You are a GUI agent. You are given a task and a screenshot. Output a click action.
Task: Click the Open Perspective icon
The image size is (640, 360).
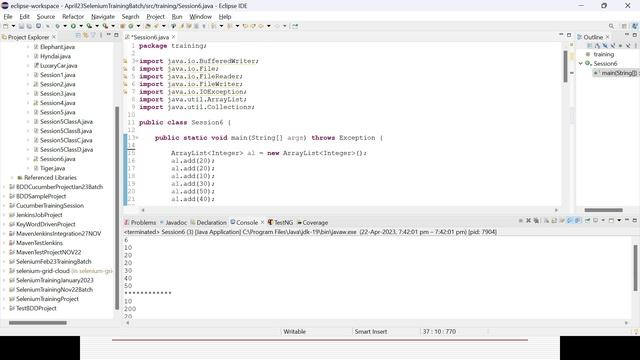(624, 26)
